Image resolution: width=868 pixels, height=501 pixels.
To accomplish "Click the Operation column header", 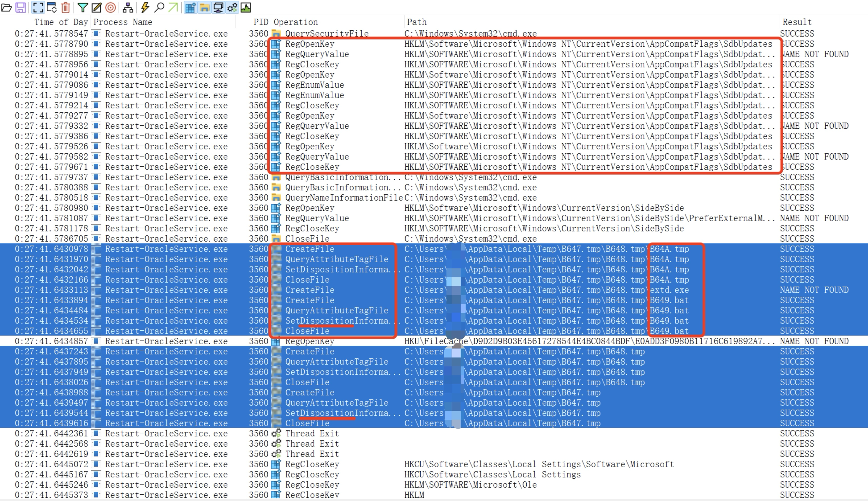I will tap(296, 22).
